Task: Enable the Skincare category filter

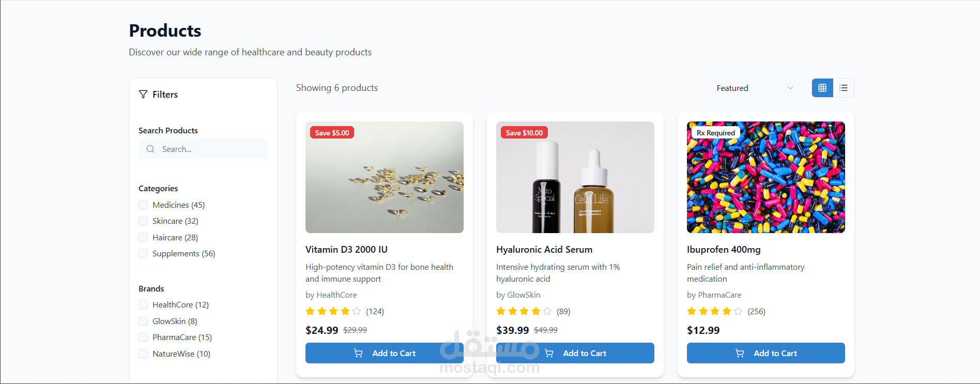Action: (143, 221)
